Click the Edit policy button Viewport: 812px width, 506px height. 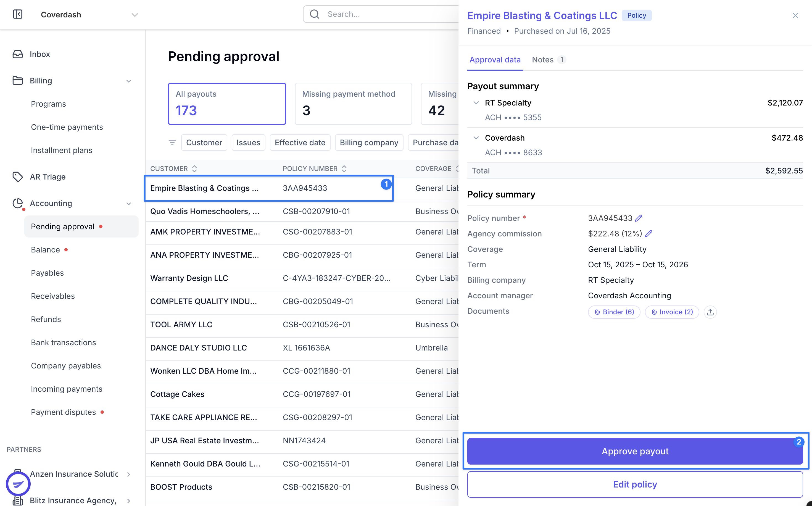(x=635, y=484)
